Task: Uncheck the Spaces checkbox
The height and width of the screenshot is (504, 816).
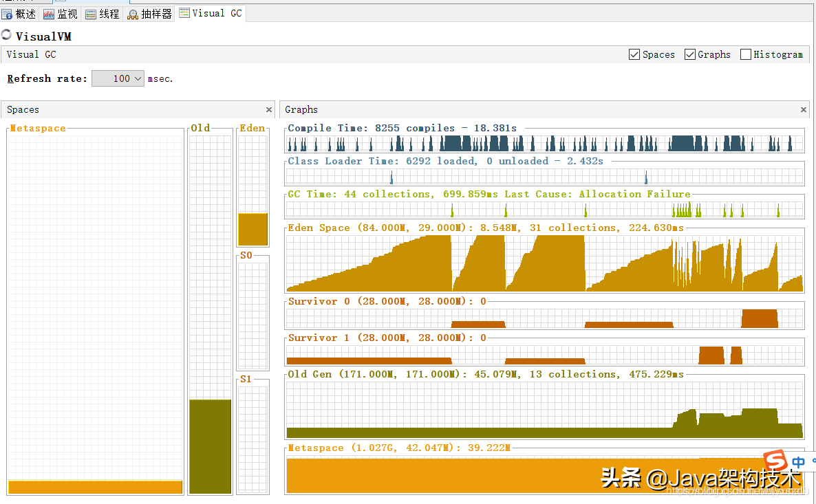Action: pyautogui.click(x=634, y=54)
